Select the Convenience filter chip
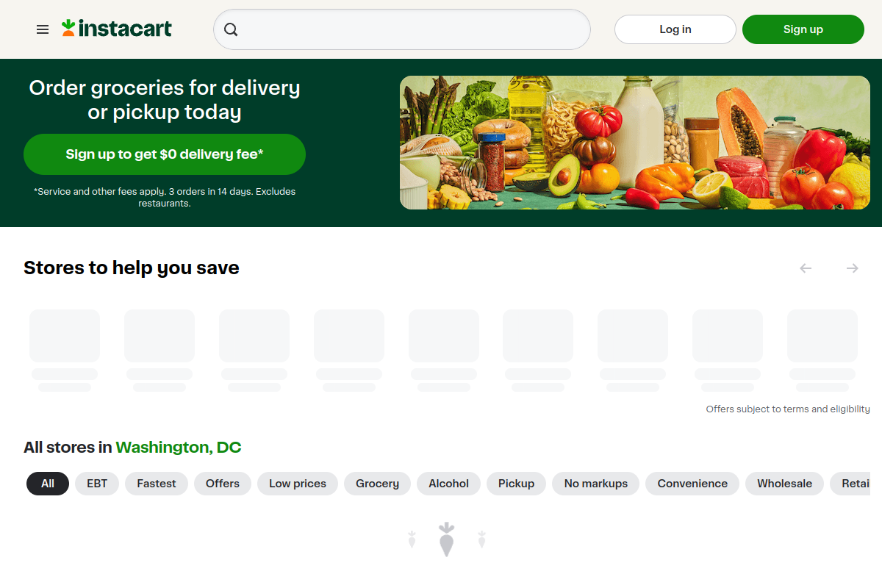This screenshot has width=882, height=588. pyautogui.click(x=692, y=484)
